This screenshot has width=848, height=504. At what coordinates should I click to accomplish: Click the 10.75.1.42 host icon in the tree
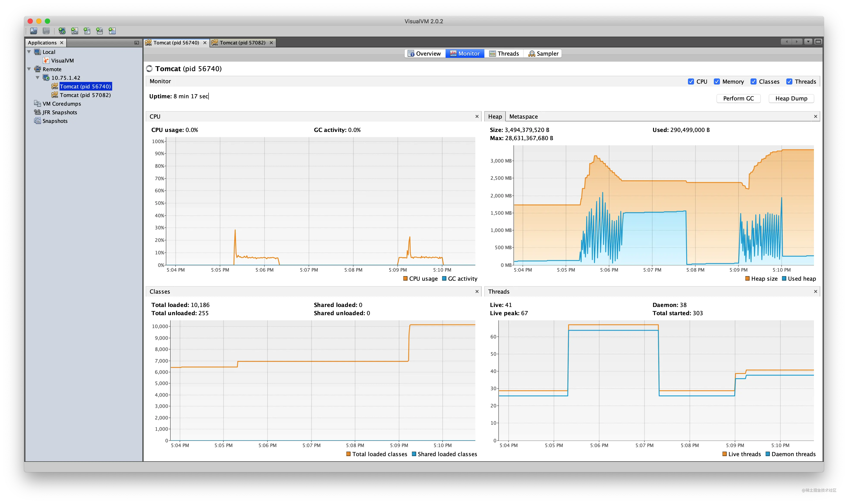coord(46,78)
